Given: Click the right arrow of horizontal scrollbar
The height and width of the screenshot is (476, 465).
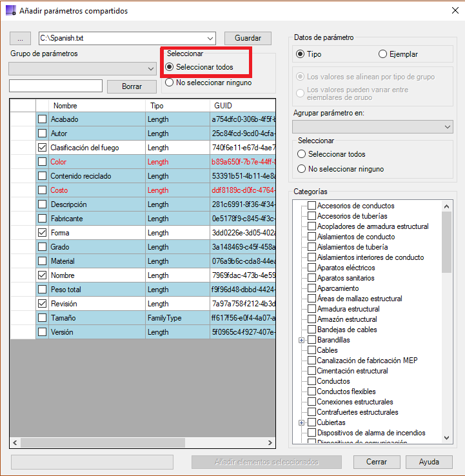Looking at the screenshot, I should [x=270, y=442].
